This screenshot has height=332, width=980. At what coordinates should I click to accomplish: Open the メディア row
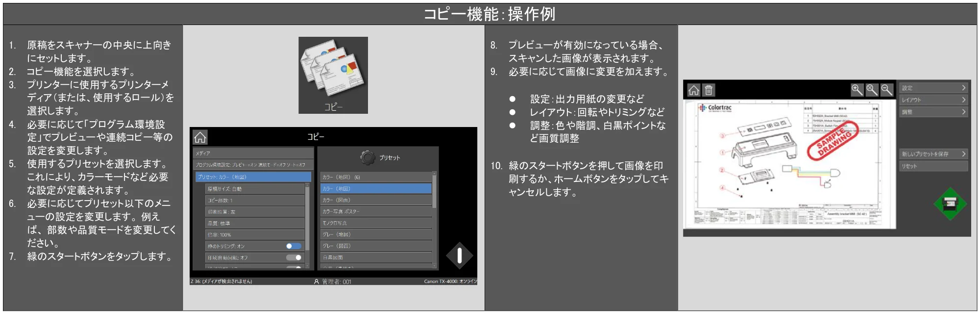point(253,153)
